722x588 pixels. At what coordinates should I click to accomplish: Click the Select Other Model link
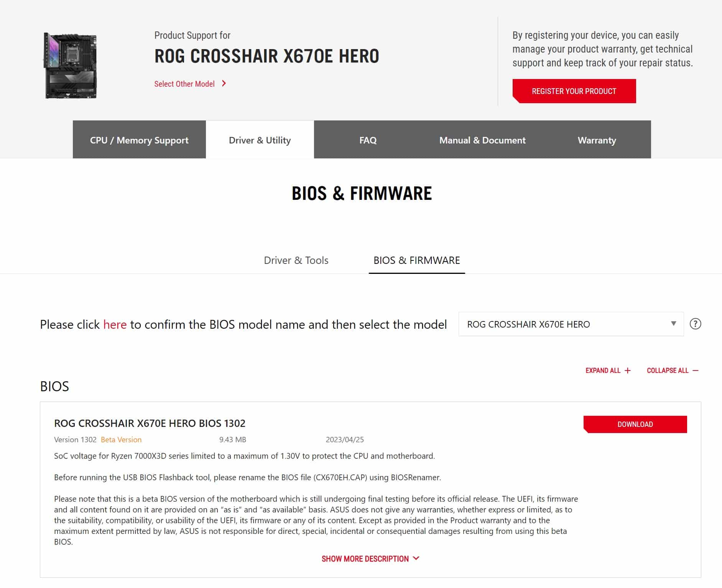[x=184, y=84]
